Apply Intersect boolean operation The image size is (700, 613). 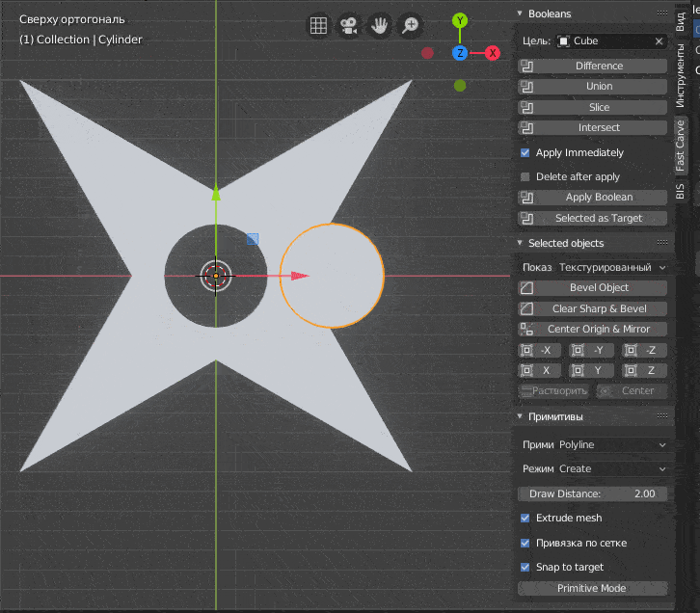pos(592,128)
